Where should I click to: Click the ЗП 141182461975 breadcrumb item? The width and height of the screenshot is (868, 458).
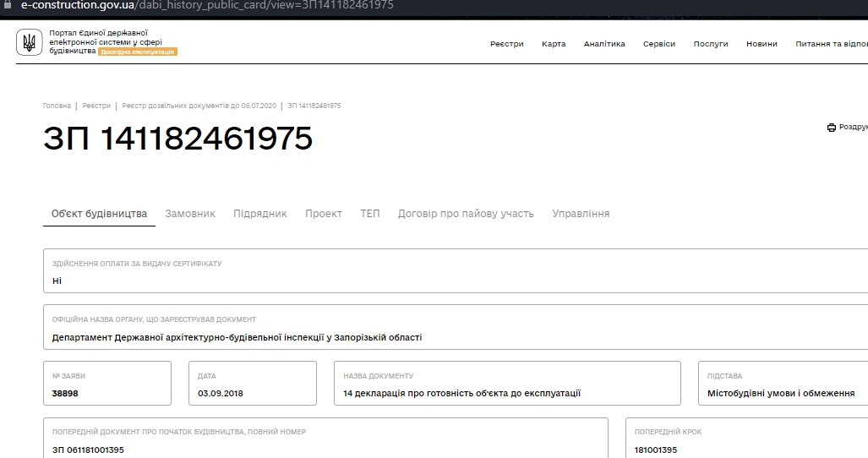click(x=314, y=106)
